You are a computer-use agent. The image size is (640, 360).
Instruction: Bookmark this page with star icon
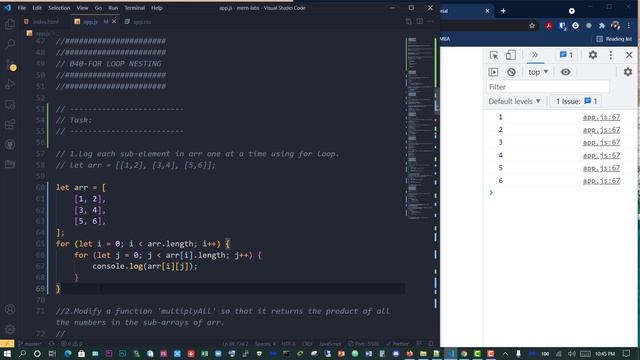click(x=532, y=26)
